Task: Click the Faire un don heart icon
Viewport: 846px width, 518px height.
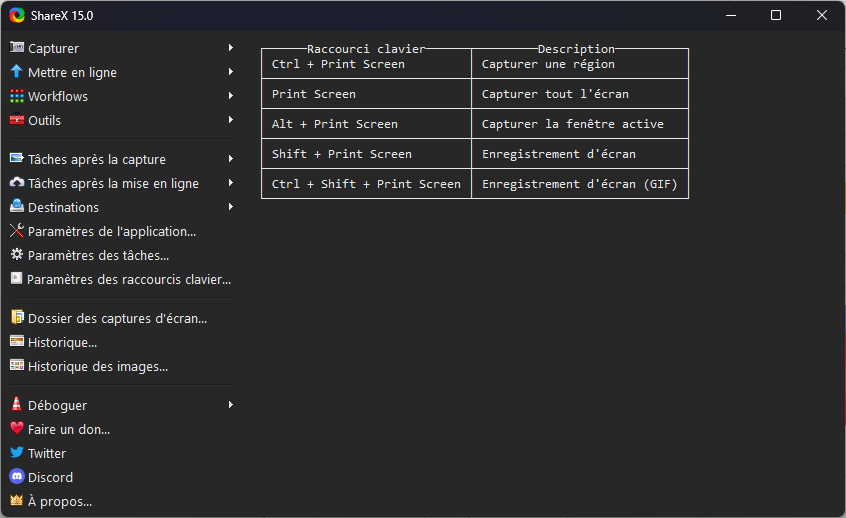Action: pos(17,428)
